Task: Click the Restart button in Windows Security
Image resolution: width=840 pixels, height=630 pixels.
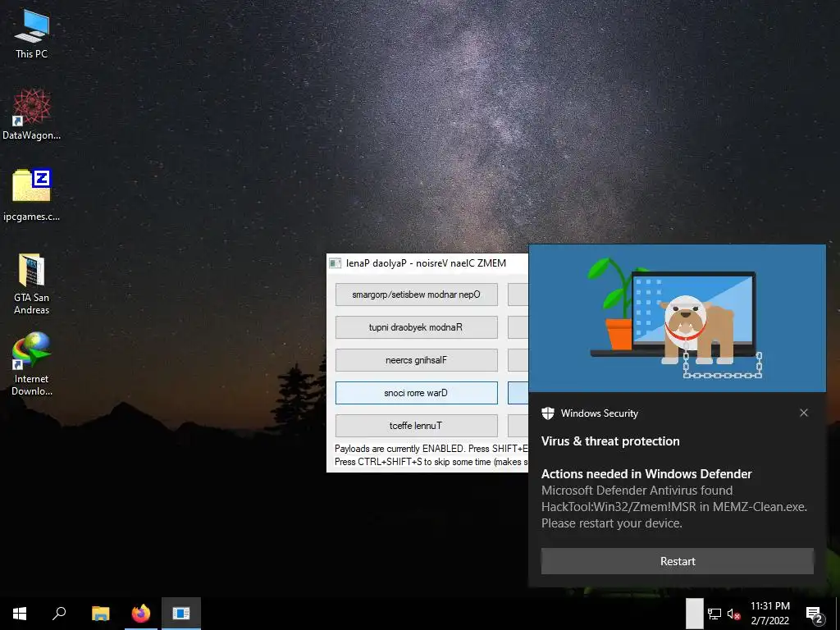Action: [677, 561]
